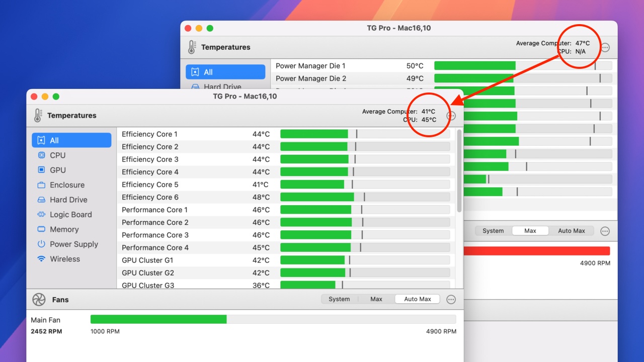This screenshot has width=644, height=362.
Task: Click the 50°C reading in back window
Action: 415,66
